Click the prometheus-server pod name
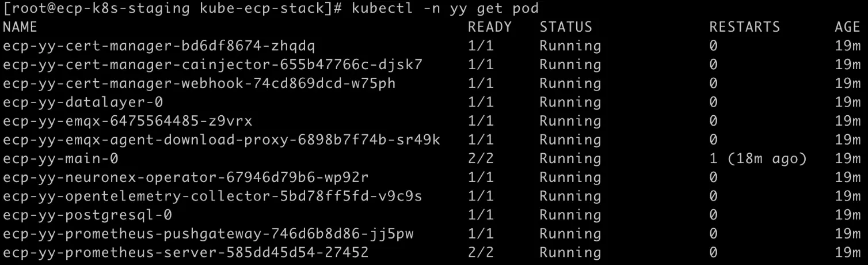Viewport: 868px width, 265px height. [x=185, y=253]
